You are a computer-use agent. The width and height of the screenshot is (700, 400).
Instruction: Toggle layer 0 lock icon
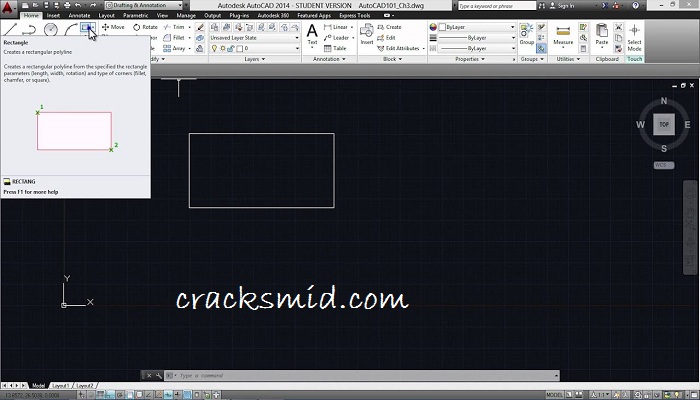click(230, 48)
